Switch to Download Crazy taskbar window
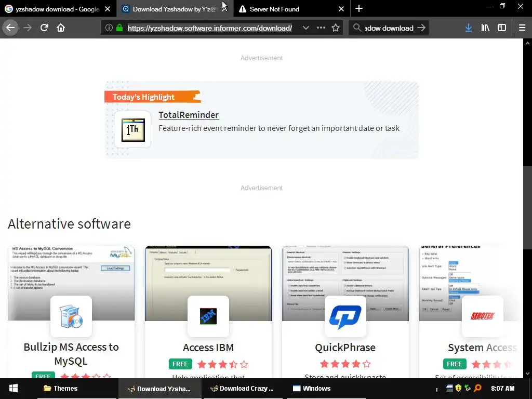532x399 pixels. (x=242, y=389)
